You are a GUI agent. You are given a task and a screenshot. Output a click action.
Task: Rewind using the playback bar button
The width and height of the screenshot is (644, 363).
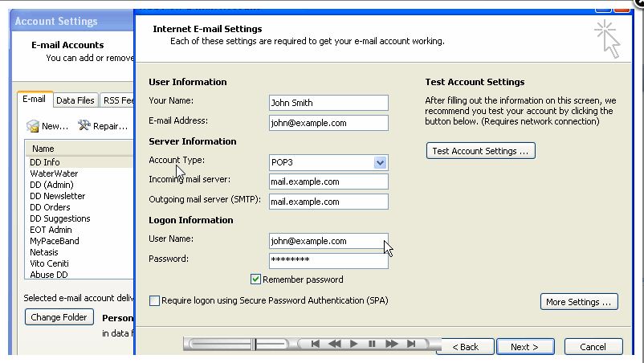click(x=334, y=344)
